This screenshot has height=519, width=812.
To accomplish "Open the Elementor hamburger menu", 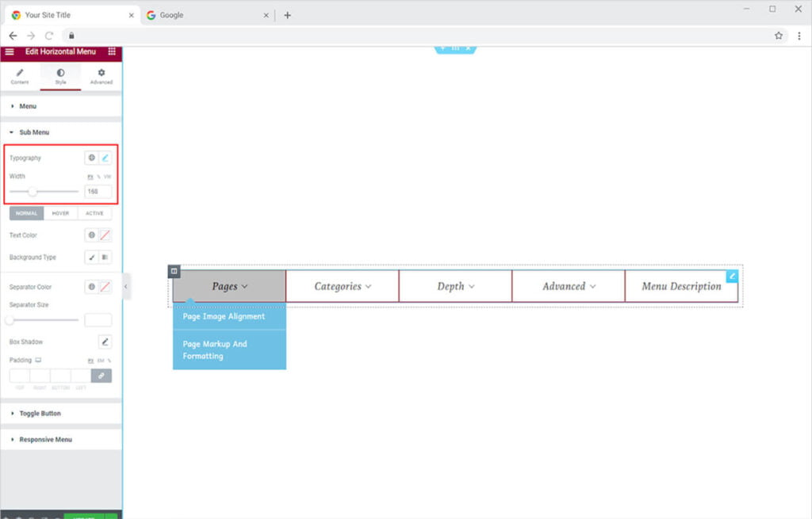I will click(10, 52).
